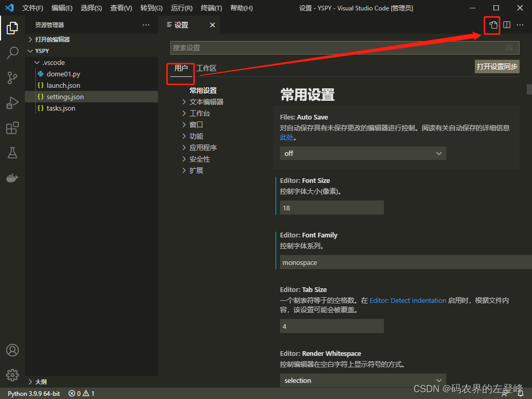Open the 编辑(E) menu
The width and height of the screenshot is (532, 399).
[x=62, y=8]
